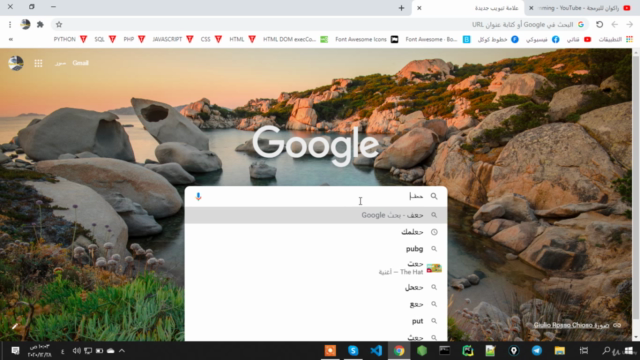Open Task View on the taskbar
Screen dimensions: 640x360
tap(584, 351)
